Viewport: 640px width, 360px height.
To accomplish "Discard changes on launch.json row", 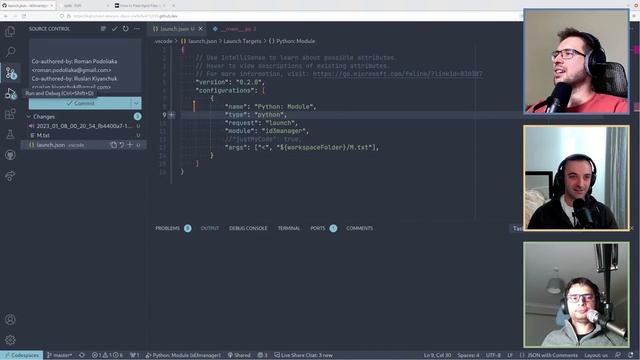I will 122,145.
